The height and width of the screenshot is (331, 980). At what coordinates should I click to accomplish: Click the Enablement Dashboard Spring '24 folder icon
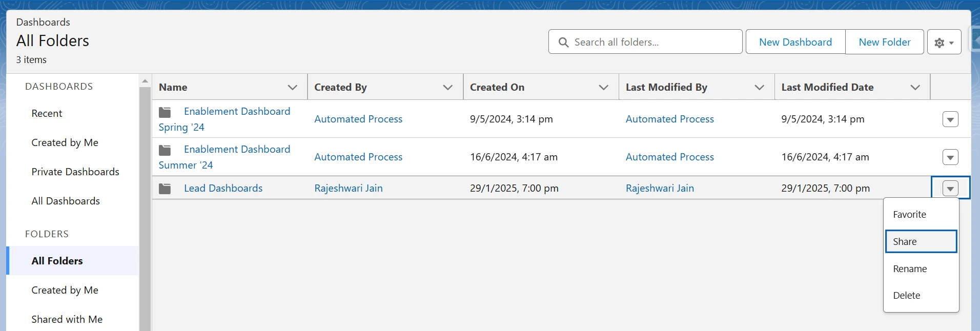165,112
